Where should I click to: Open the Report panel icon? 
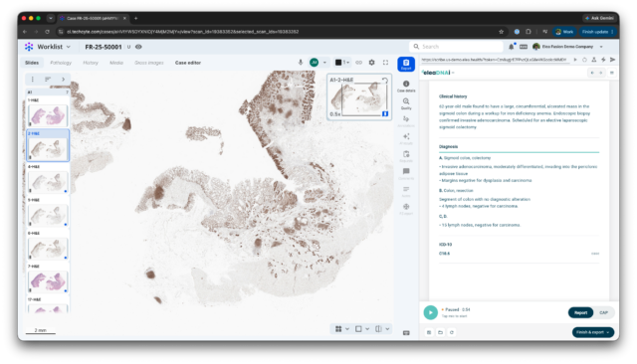click(406, 64)
